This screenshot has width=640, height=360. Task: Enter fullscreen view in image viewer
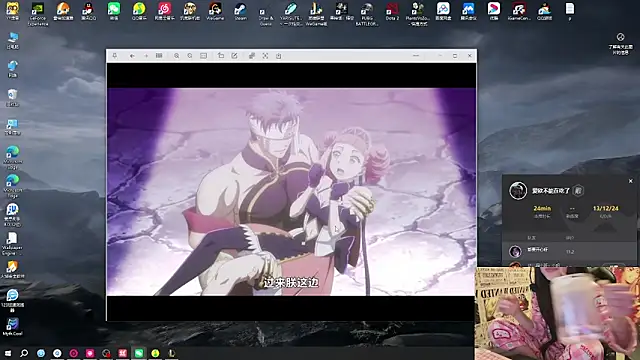pyautogui.click(x=265, y=56)
